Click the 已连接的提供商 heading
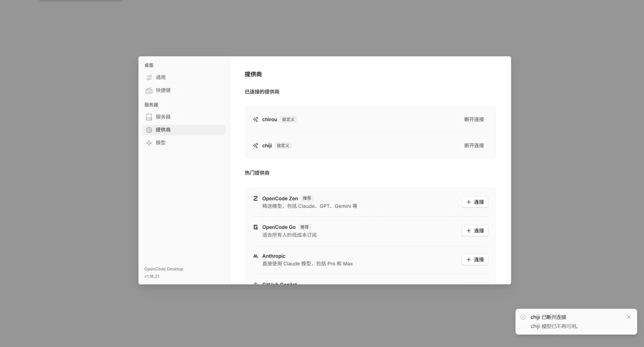 coord(262,92)
